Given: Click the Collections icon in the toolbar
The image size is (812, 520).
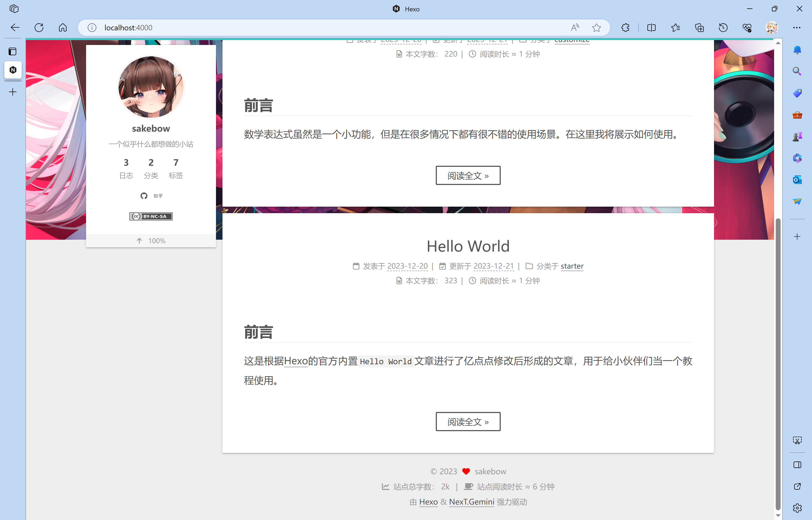Looking at the screenshot, I should click(x=699, y=28).
